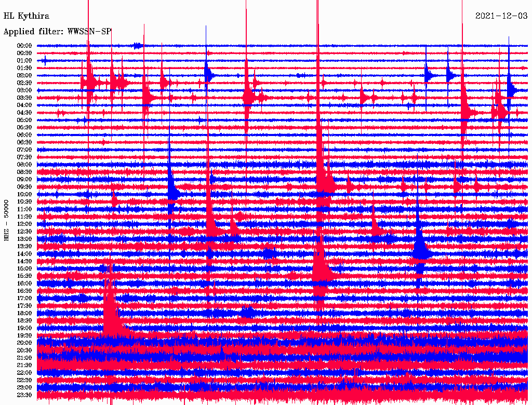Click the large red event near 19:00 trace
Viewport: 532px width, 405px height.
coord(110,317)
